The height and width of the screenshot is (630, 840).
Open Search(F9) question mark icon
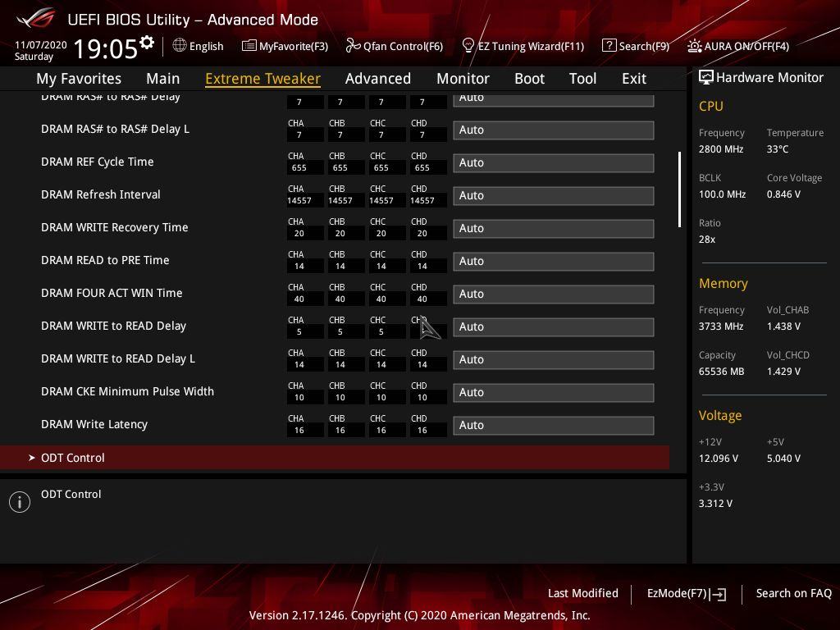click(x=609, y=46)
